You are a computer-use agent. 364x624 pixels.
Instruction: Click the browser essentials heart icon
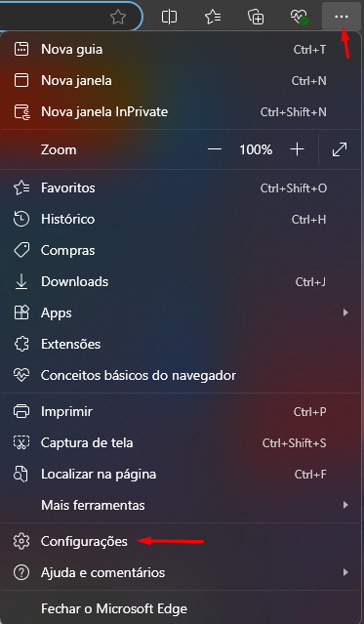(299, 17)
